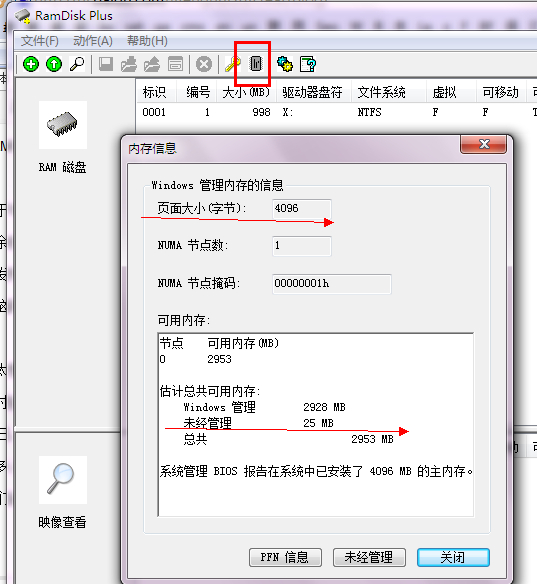
Task: Click the RamDisk Plus title bar icon
Action: point(22,16)
